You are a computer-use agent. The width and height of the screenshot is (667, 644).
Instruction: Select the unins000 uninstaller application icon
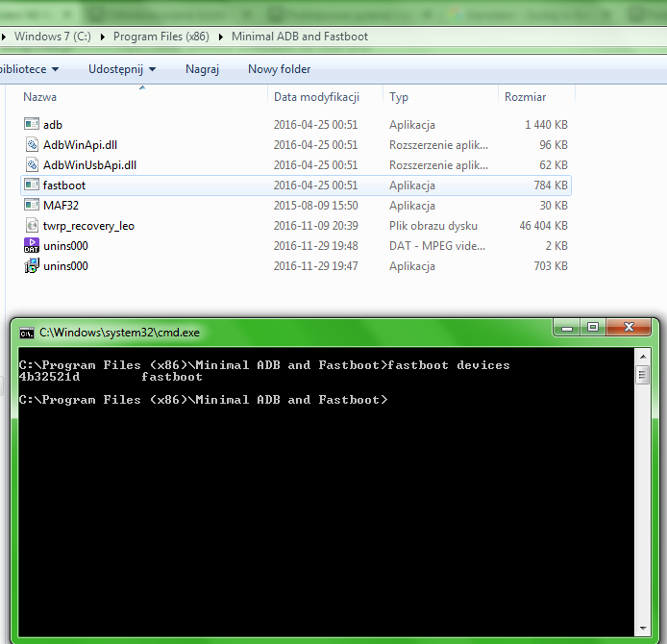pyautogui.click(x=31, y=266)
